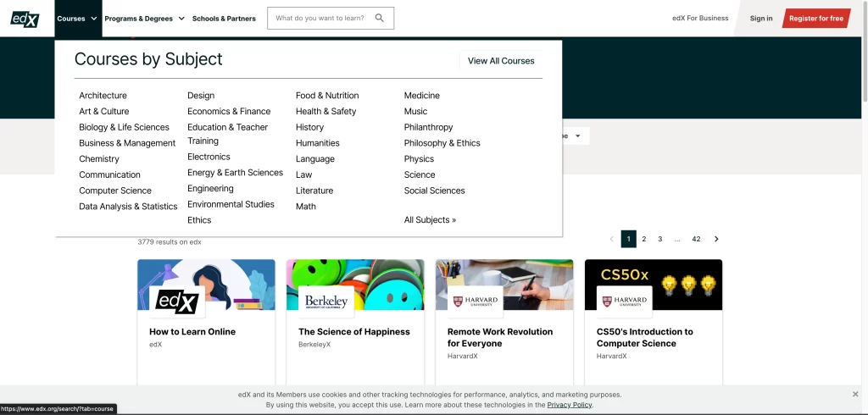Open Architecture subject

pyautogui.click(x=103, y=96)
